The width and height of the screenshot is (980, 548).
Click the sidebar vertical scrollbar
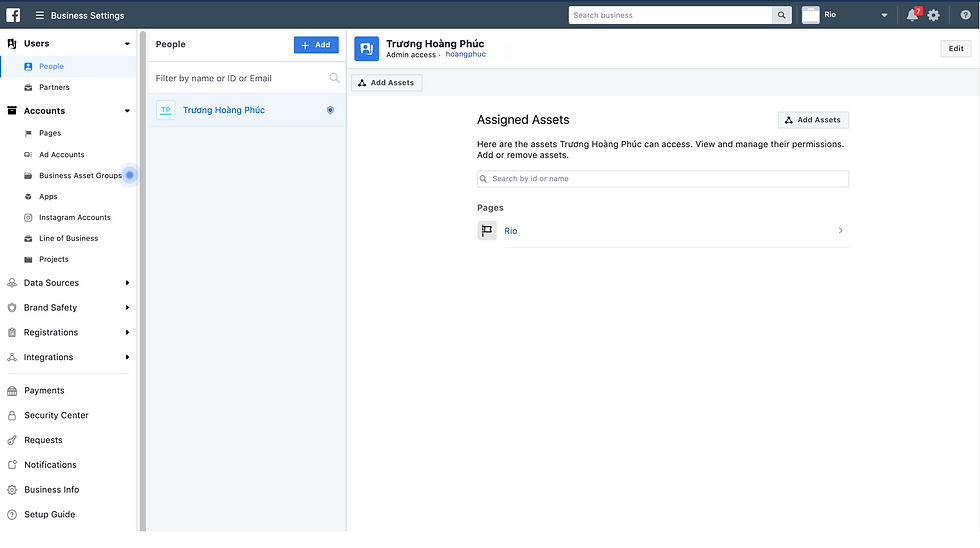pyautogui.click(x=142, y=281)
